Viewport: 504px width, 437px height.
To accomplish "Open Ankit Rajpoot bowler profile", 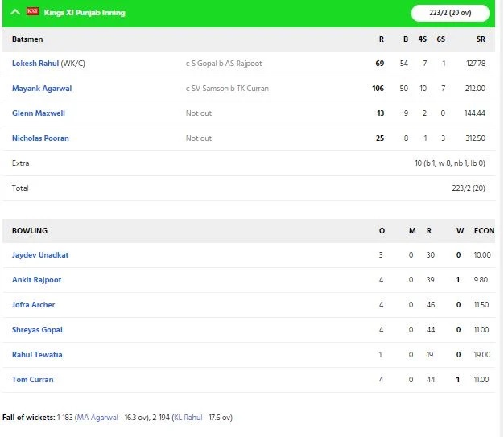I will [37, 280].
